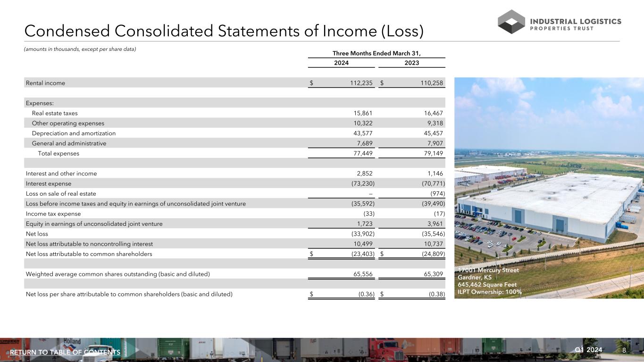Click the Q1 2024 footer label

[x=588, y=350]
